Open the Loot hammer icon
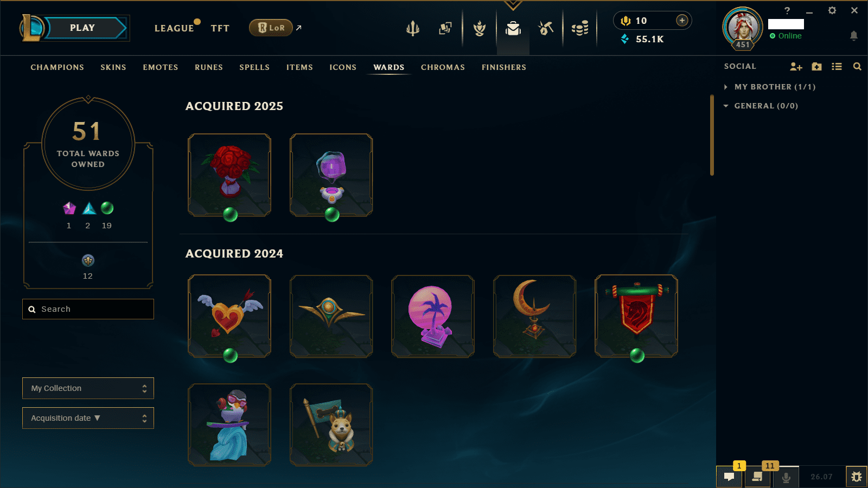868x488 pixels. (x=546, y=28)
